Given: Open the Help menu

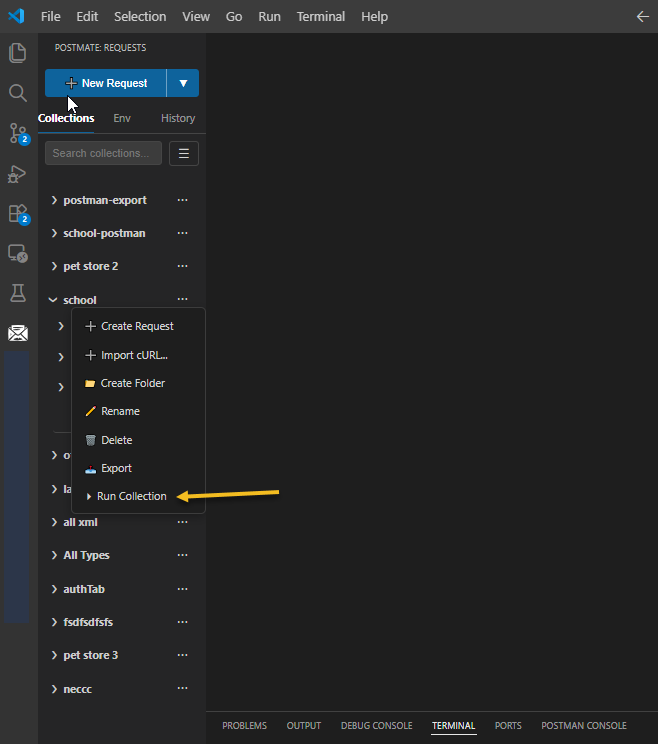Looking at the screenshot, I should coord(374,17).
